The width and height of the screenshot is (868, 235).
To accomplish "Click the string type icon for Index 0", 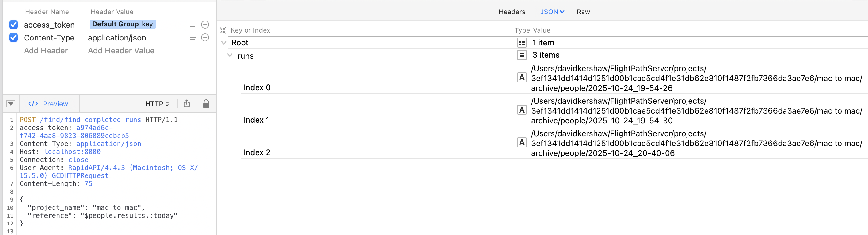I will [x=522, y=78].
